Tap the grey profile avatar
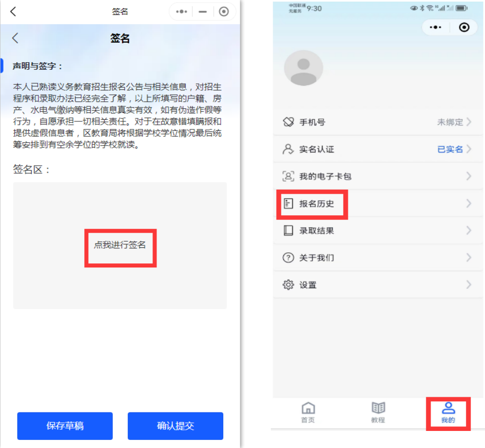The height and width of the screenshot is (448, 485). pos(303,68)
